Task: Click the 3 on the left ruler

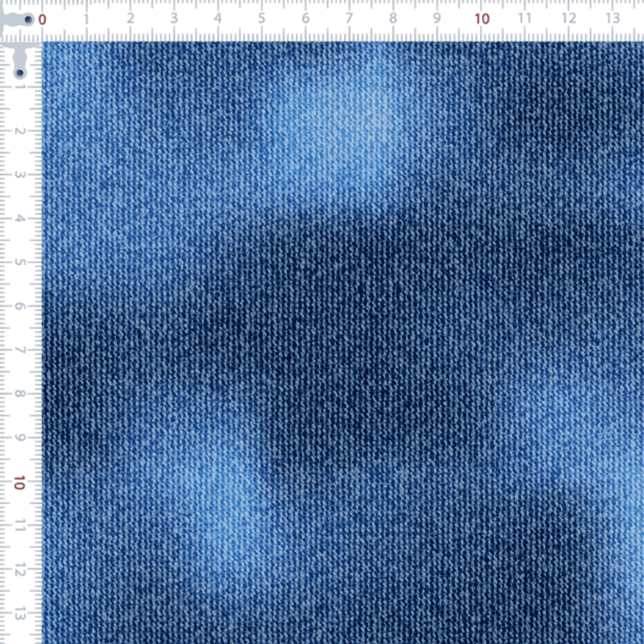Action: click(x=20, y=175)
